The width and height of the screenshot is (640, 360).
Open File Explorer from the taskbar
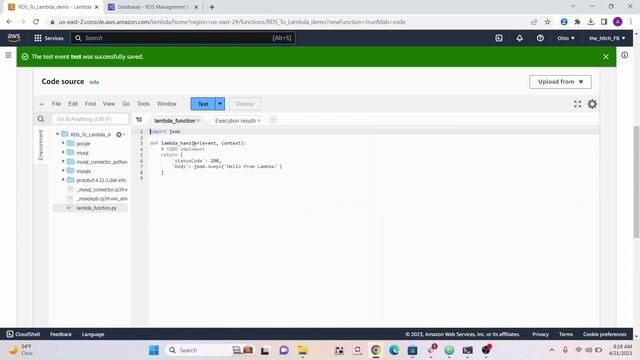[x=302, y=350]
